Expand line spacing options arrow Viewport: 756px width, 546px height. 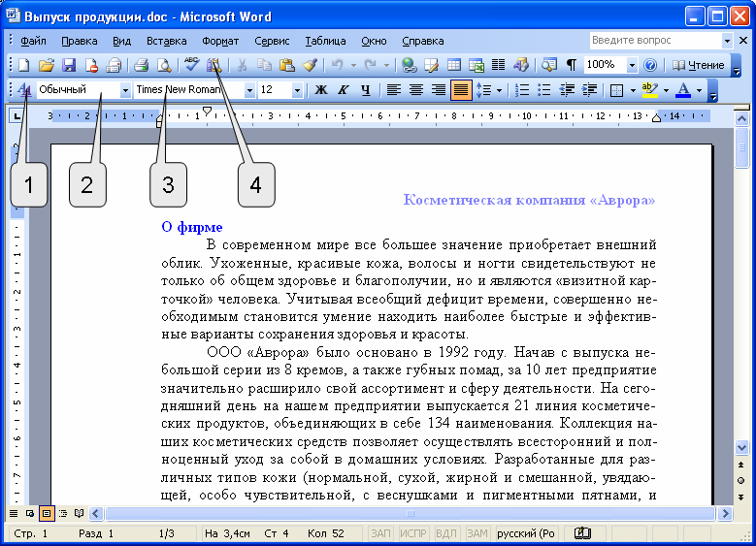point(499,90)
